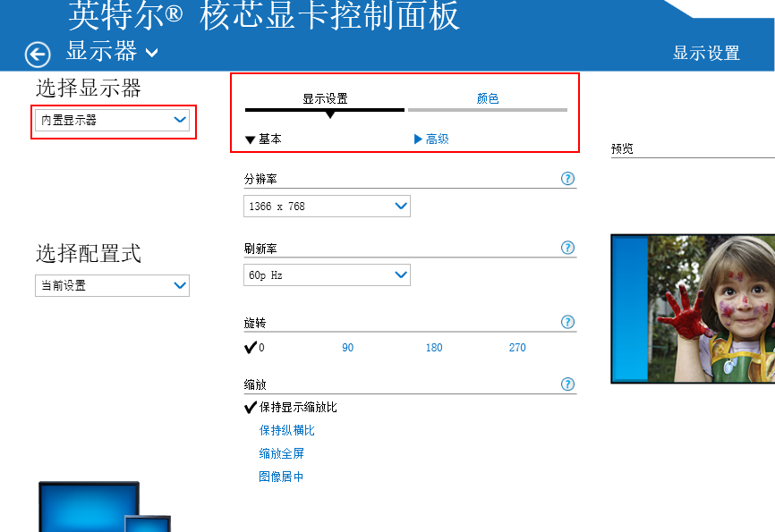Click the 分辨率 label
The image size is (775, 532).
coord(260,179)
